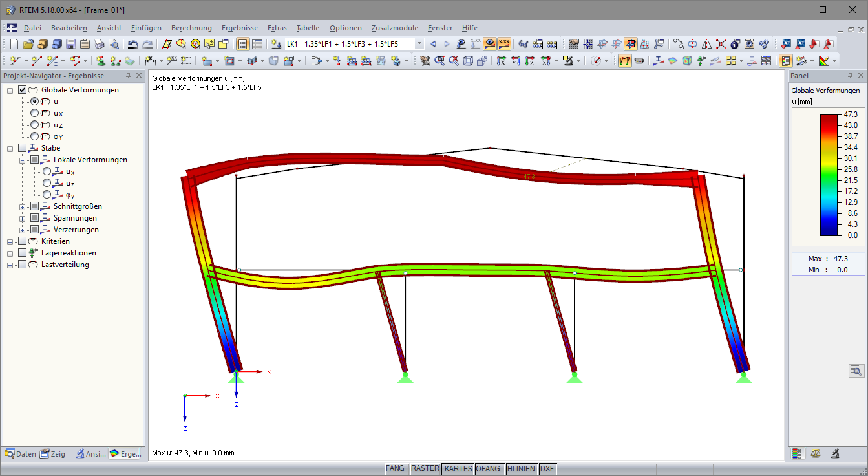Image resolution: width=868 pixels, height=476 pixels.
Task: Expand the Verzerrungen tree node
Action: (23, 230)
